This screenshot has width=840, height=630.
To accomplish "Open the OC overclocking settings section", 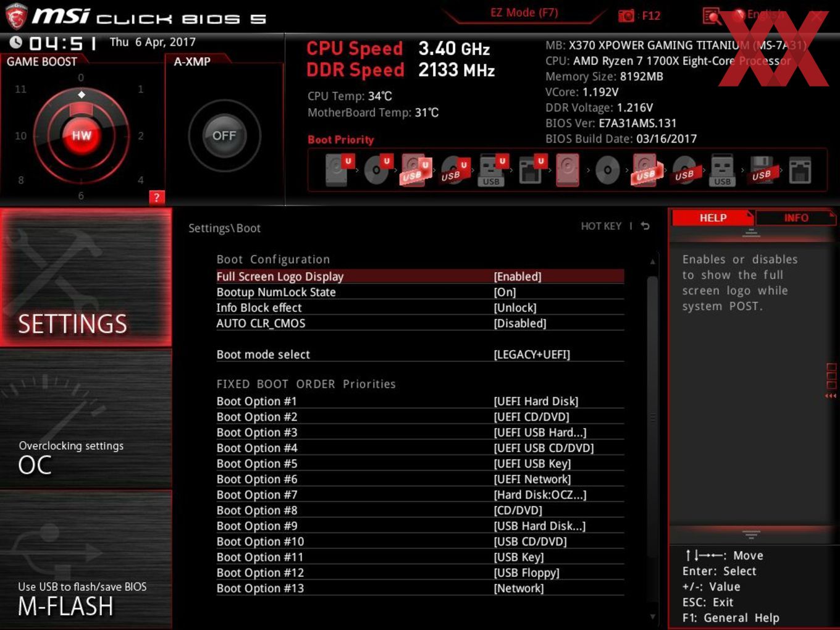I will pyautogui.click(x=86, y=419).
